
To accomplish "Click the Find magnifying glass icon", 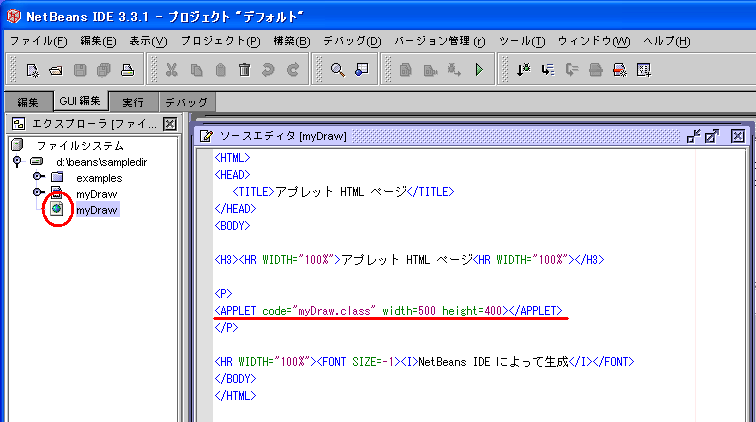I will pos(338,70).
